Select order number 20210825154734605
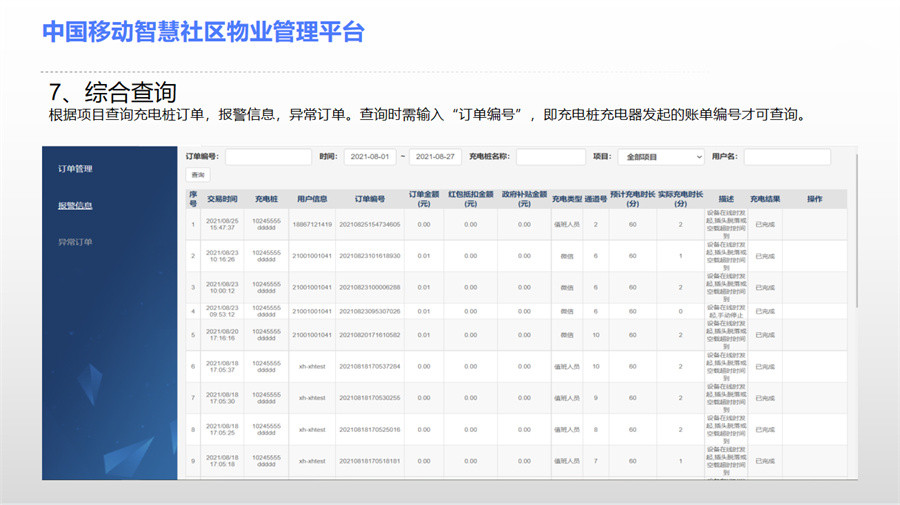 click(370, 224)
